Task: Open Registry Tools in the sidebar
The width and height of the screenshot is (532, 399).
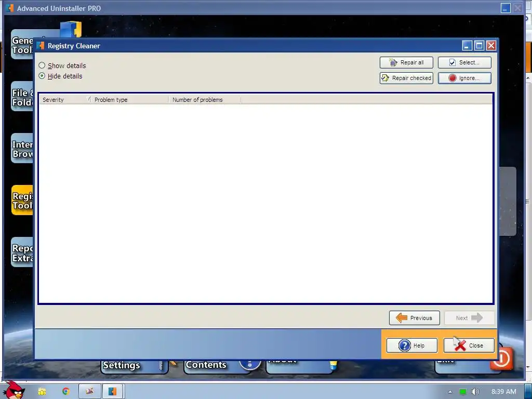Action: pyautogui.click(x=22, y=200)
